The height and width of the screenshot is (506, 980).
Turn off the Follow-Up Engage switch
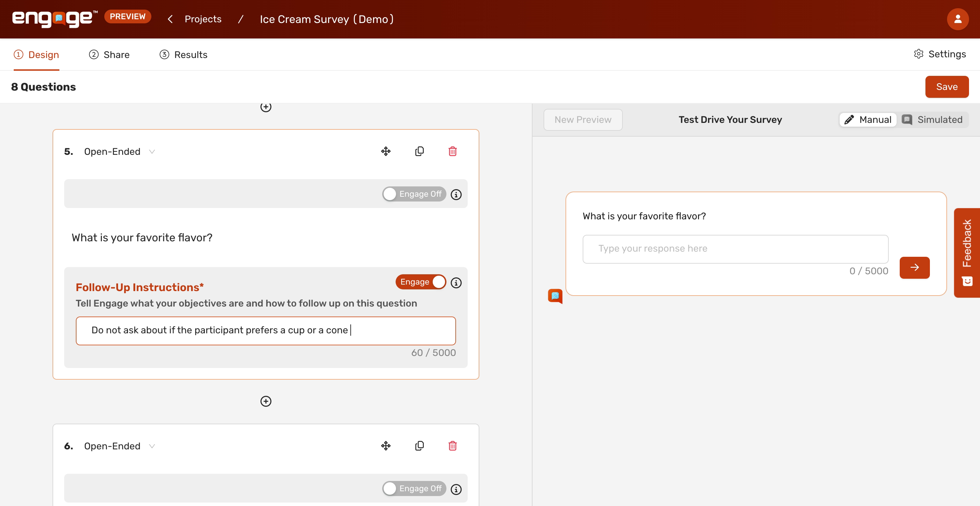click(x=421, y=282)
